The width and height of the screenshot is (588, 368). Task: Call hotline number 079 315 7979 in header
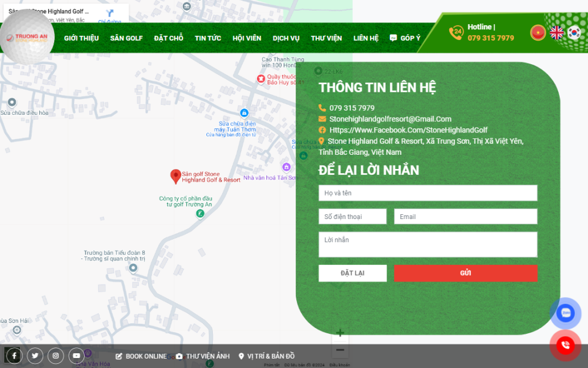click(x=491, y=38)
